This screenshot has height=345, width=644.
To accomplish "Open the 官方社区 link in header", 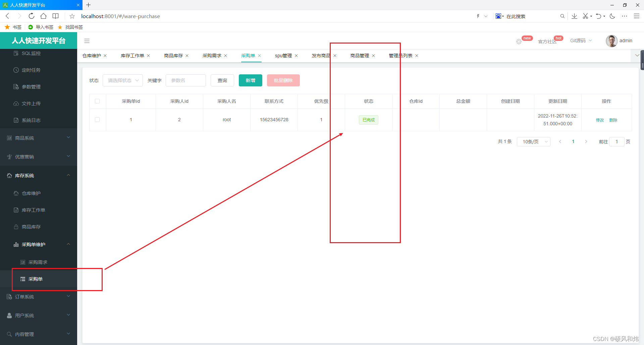I will point(547,42).
